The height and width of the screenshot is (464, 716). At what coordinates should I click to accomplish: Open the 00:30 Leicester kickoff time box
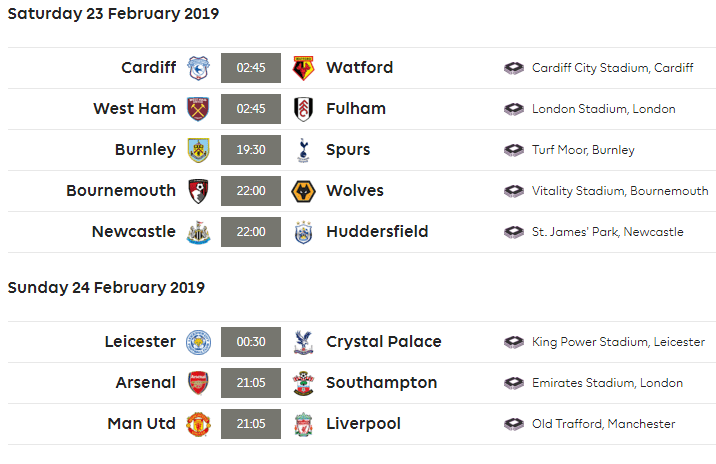coord(250,342)
